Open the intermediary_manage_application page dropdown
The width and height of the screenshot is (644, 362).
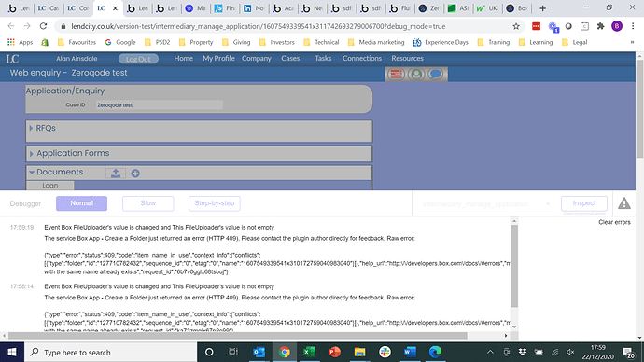[x=485, y=204]
